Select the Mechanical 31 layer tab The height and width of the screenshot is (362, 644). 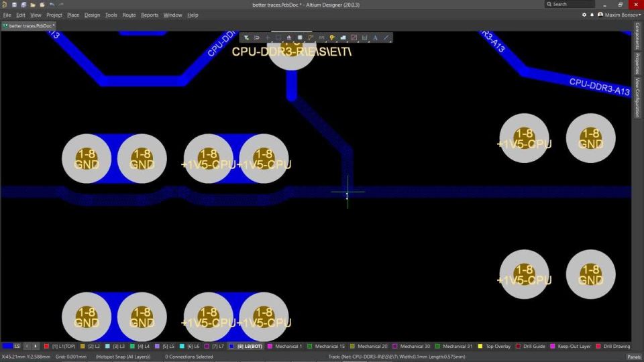pyautogui.click(x=454, y=347)
